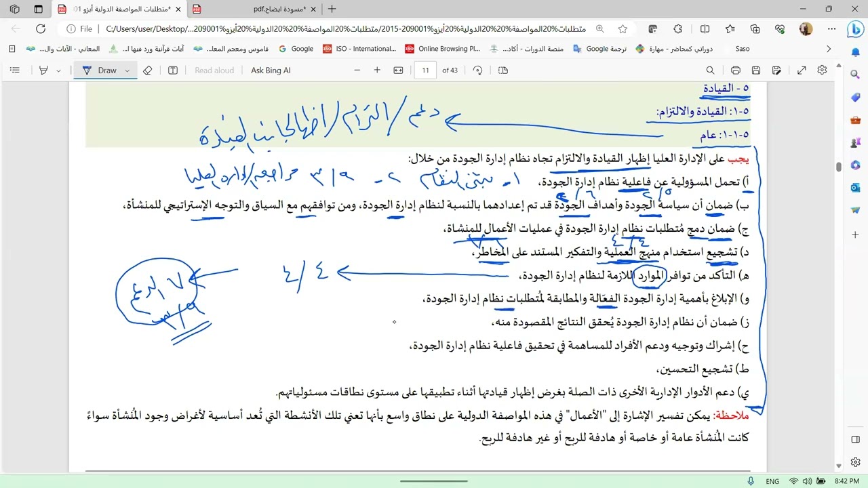
Task: Click the PDF vertical scrollbar thumb
Action: point(839,167)
